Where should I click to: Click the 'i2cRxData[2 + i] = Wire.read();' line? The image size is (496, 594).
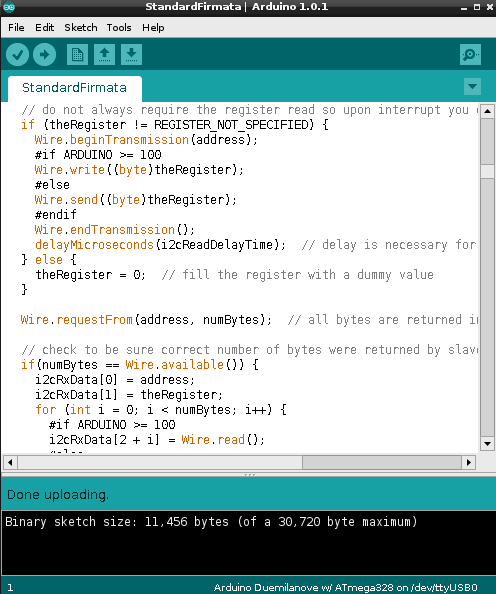[x=157, y=440]
